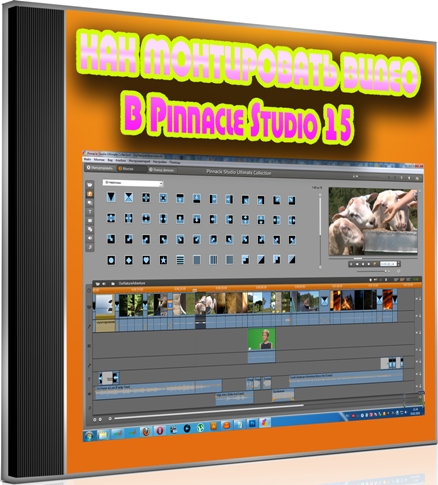Choose the heart-shaped transition
The width and height of the screenshot is (438, 485).
click(x=146, y=260)
